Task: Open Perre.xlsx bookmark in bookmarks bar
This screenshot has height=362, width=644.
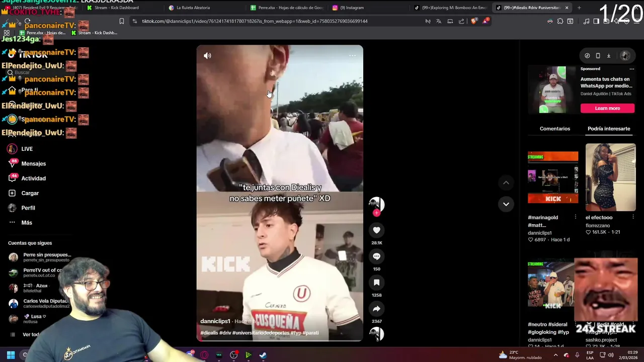Action: (42, 33)
